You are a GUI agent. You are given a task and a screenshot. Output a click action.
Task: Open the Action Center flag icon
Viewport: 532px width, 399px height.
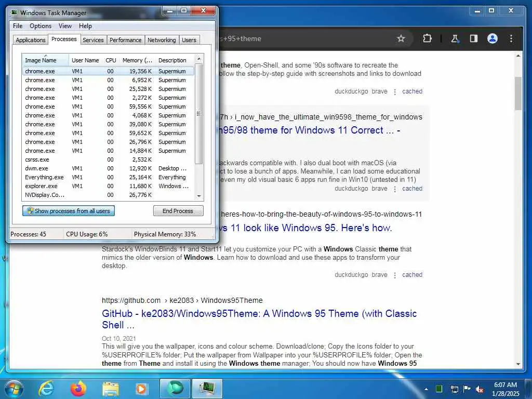[467, 389]
